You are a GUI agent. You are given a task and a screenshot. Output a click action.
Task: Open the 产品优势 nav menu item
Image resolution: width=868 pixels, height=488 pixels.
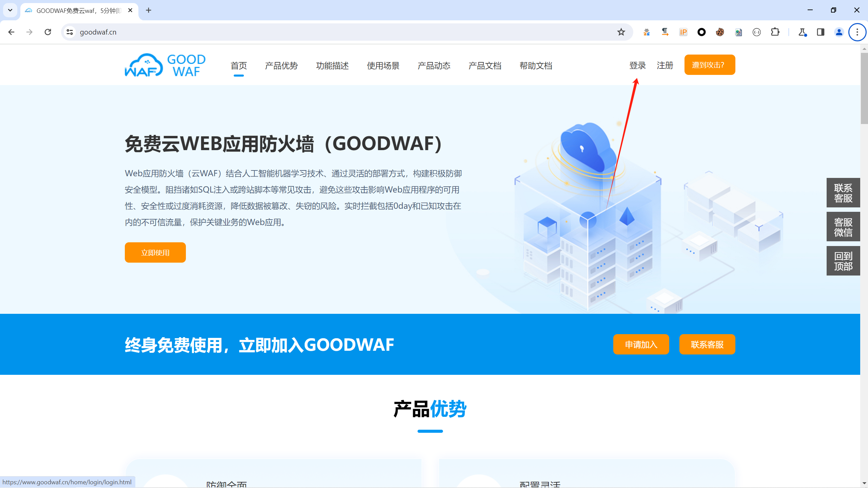click(x=281, y=65)
